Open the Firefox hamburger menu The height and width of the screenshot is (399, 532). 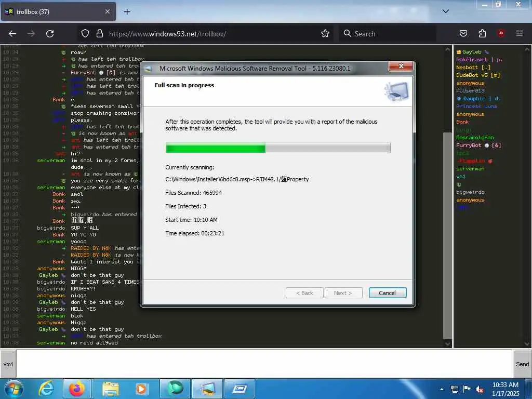tap(519, 33)
